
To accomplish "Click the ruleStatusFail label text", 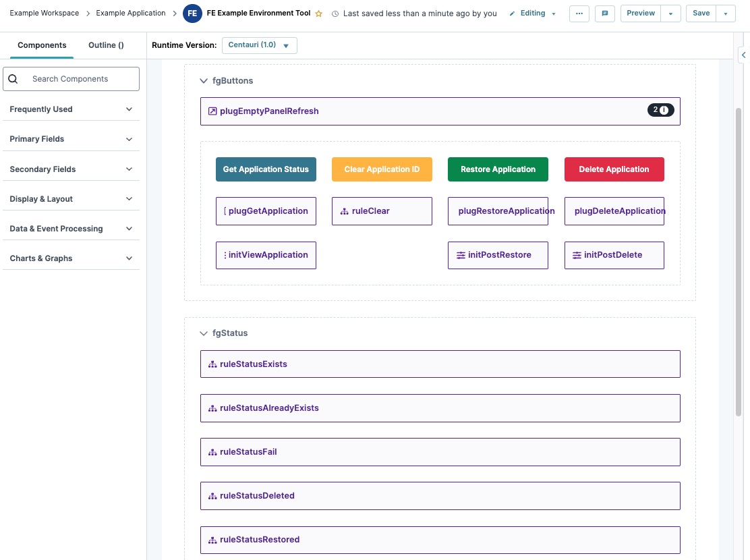I will pyautogui.click(x=248, y=452).
